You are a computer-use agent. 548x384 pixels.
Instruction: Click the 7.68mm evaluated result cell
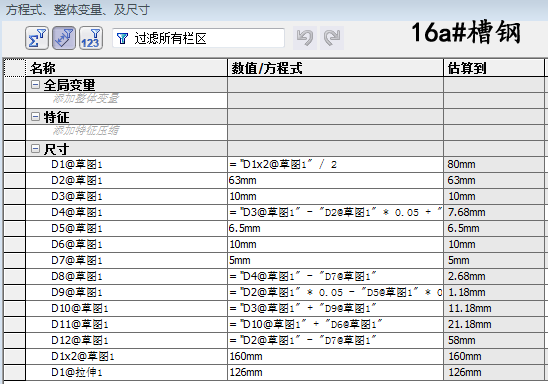click(494, 212)
